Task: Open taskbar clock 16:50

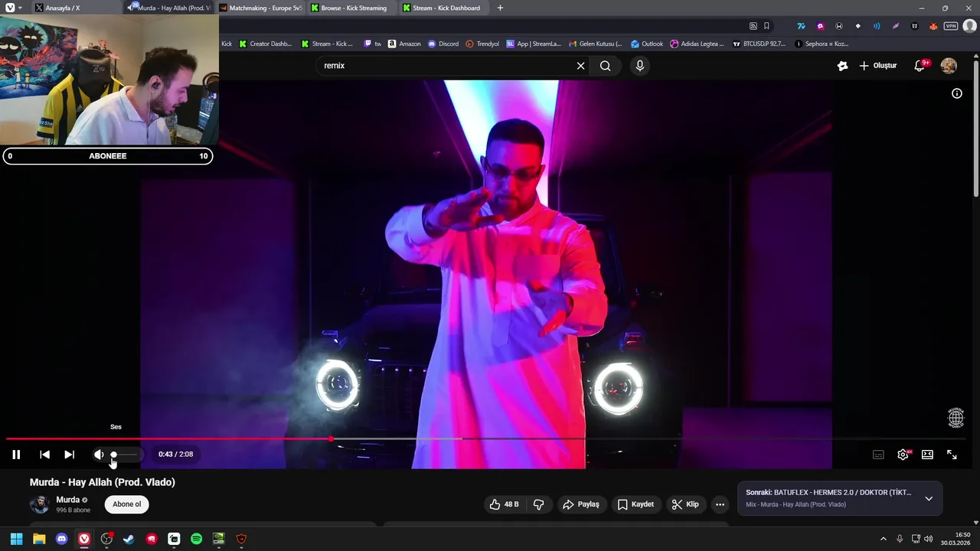Action: [955, 539]
